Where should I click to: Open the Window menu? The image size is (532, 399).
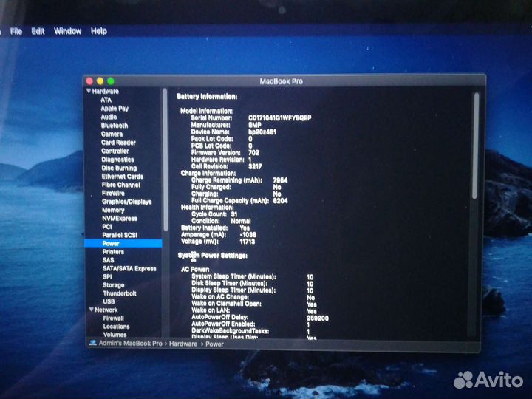[x=68, y=31]
